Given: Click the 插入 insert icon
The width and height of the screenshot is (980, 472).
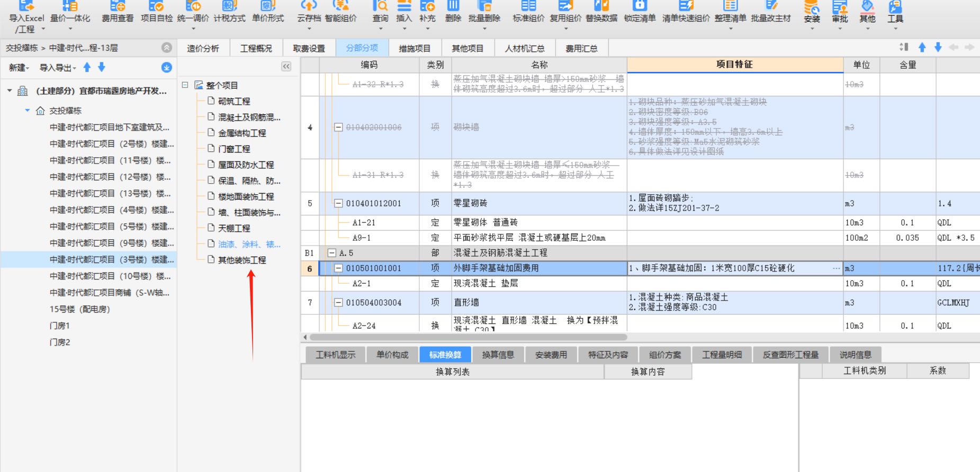Looking at the screenshot, I should click(404, 7).
